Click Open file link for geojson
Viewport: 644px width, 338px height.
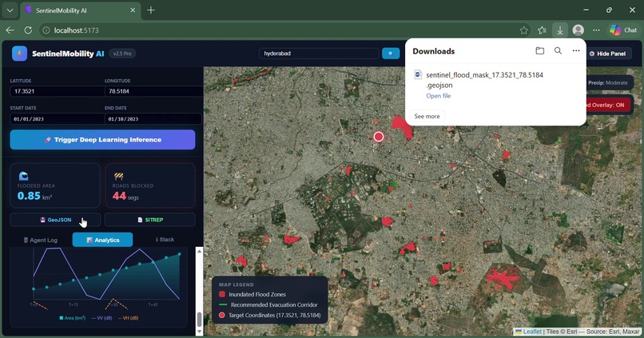coord(438,96)
